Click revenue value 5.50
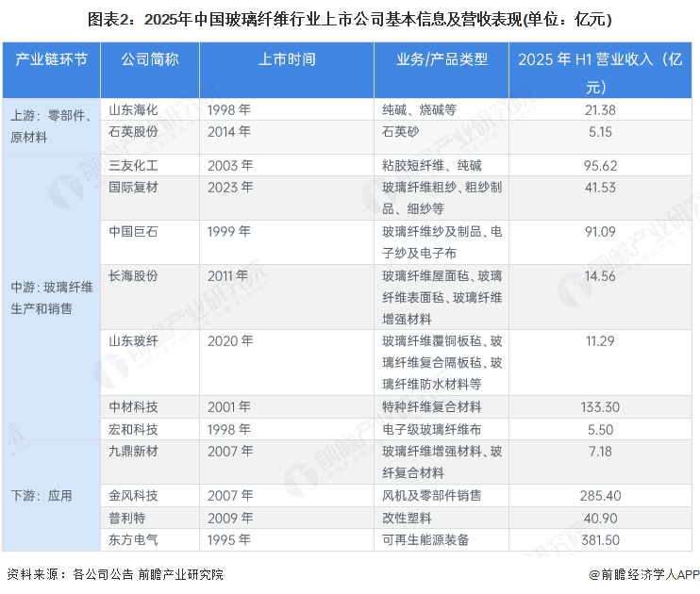The image size is (700, 594). pos(600,429)
